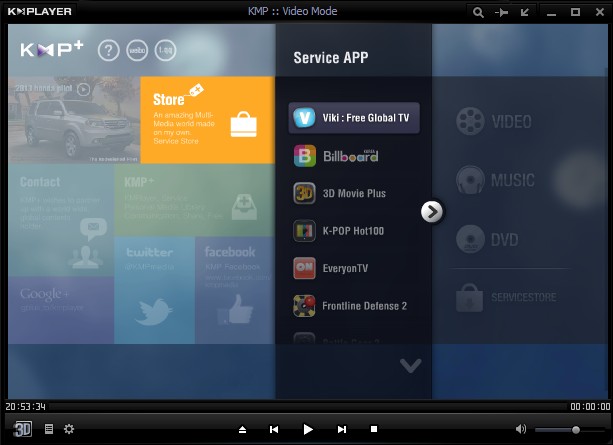613x445 pixels.
Task: Click the shopping bag icon on Store tile
Action: (x=244, y=124)
